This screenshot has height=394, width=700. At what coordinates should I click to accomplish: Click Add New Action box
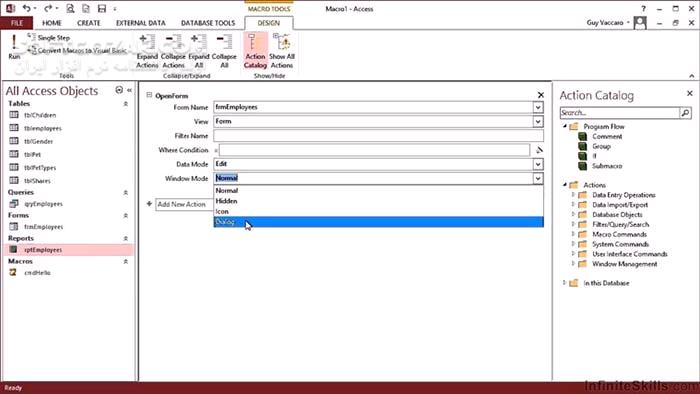185,204
